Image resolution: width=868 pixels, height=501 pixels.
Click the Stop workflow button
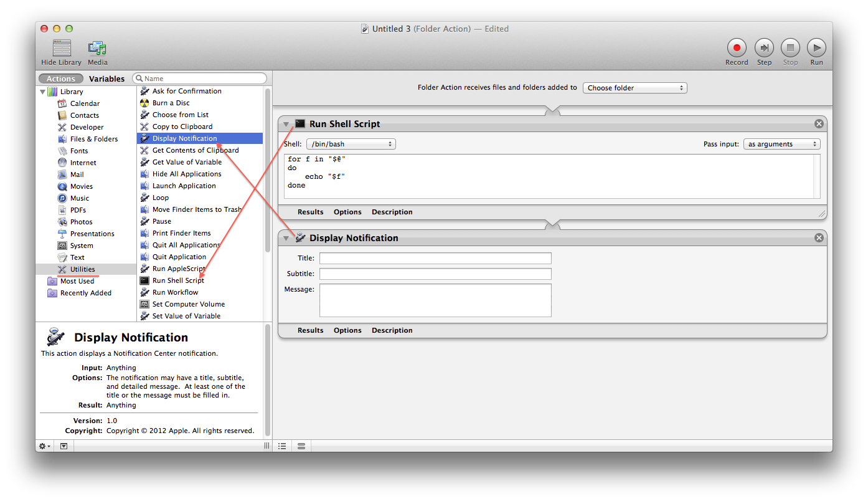click(790, 47)
